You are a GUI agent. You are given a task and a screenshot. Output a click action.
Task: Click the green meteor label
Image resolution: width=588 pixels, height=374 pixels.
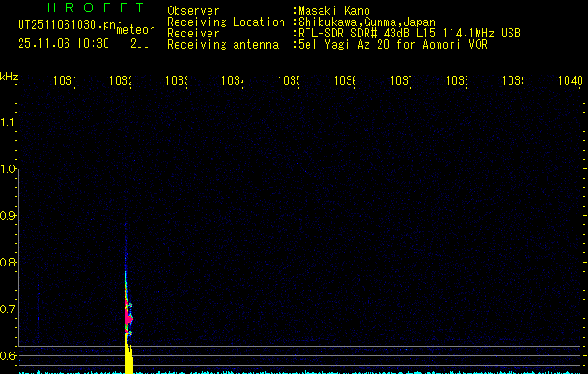[x=135, y=30]
